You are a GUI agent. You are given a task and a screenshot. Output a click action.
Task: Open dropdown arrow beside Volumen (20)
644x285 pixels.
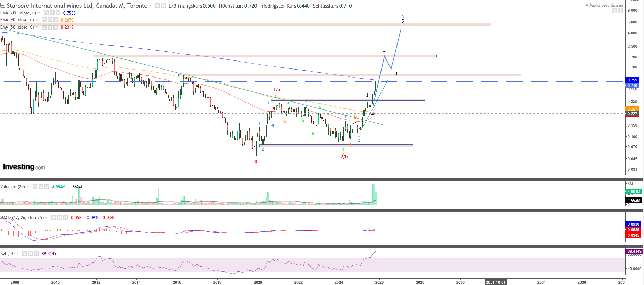click(x=28, y=187)
